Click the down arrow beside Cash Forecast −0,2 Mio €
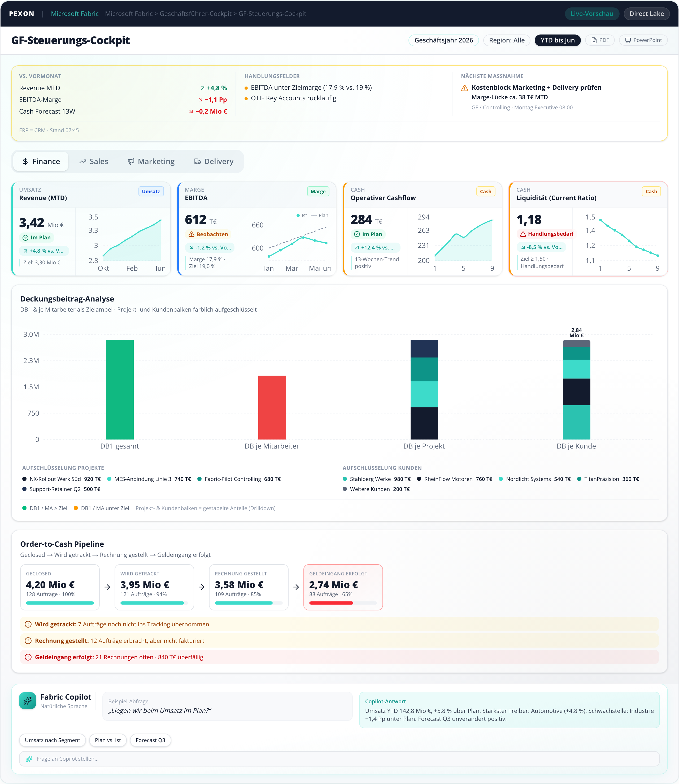The width and height of the screenshot is (679, 784). coord(191,111)
